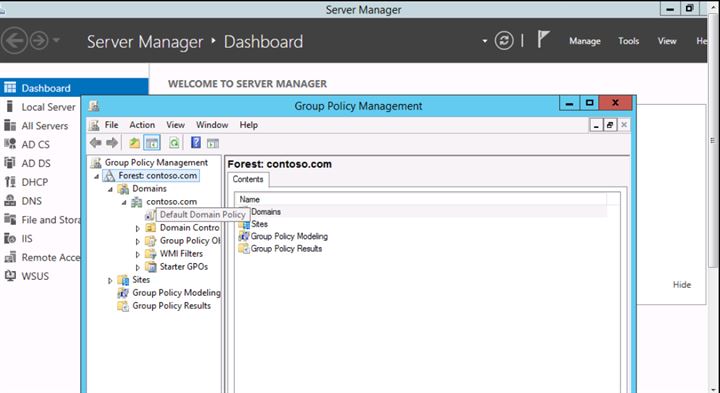Click the Notifications flag icon in Server Manager

(x=543, y=40)
